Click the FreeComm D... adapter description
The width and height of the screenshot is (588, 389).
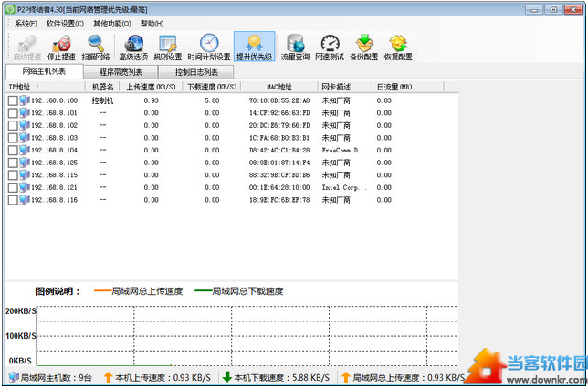344,150
